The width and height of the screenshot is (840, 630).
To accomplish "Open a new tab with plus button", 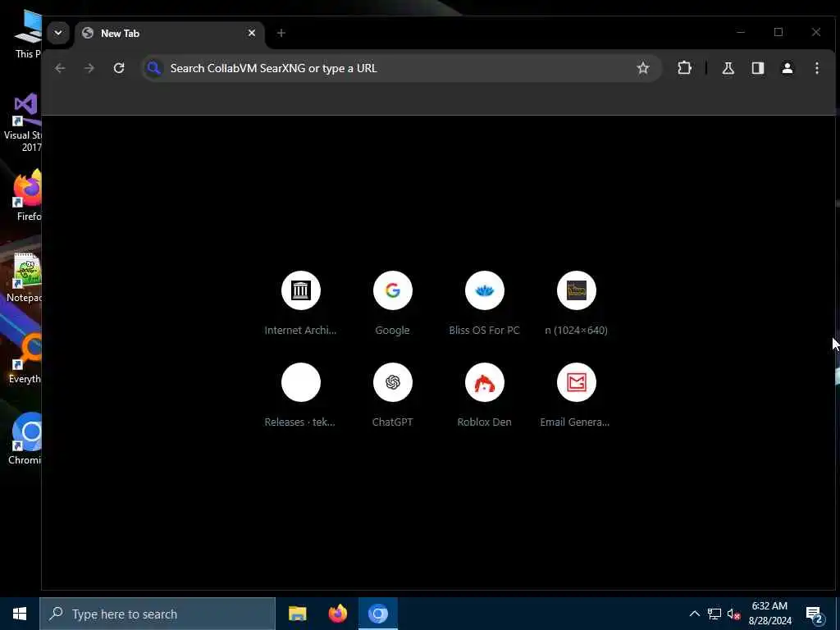I will [x=281, y=33].
